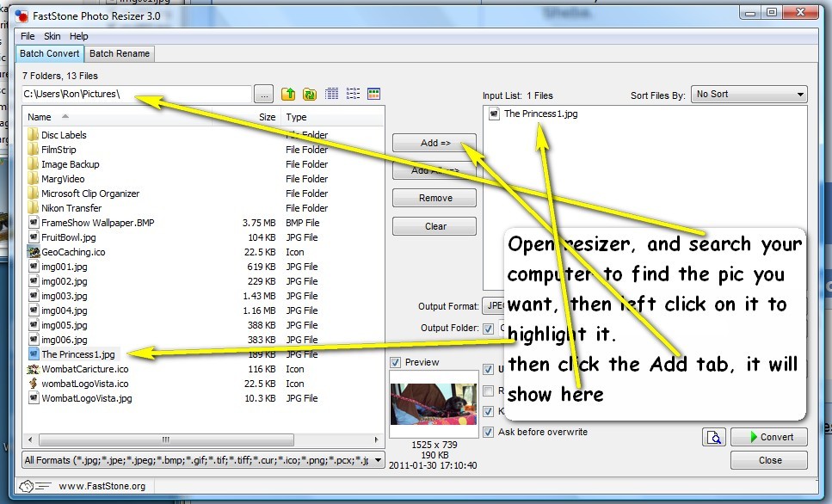Expand the file formats filter dropdown
Viewport: 832px width, 504px height.
tap(378, 461)
